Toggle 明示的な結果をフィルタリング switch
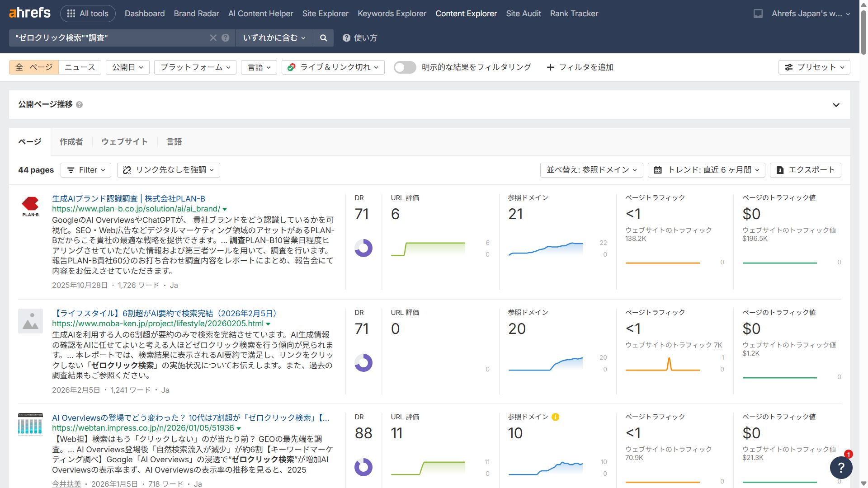 coord(405,67)
